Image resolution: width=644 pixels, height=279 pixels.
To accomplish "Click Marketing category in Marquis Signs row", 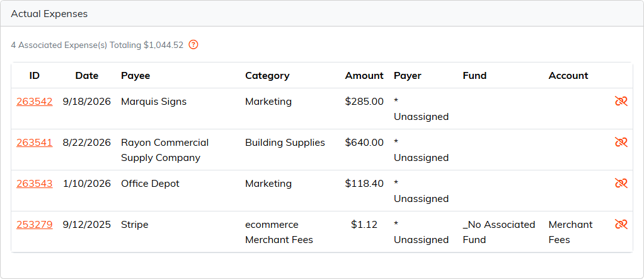I will pyautogui.click(x=268, y=102).
